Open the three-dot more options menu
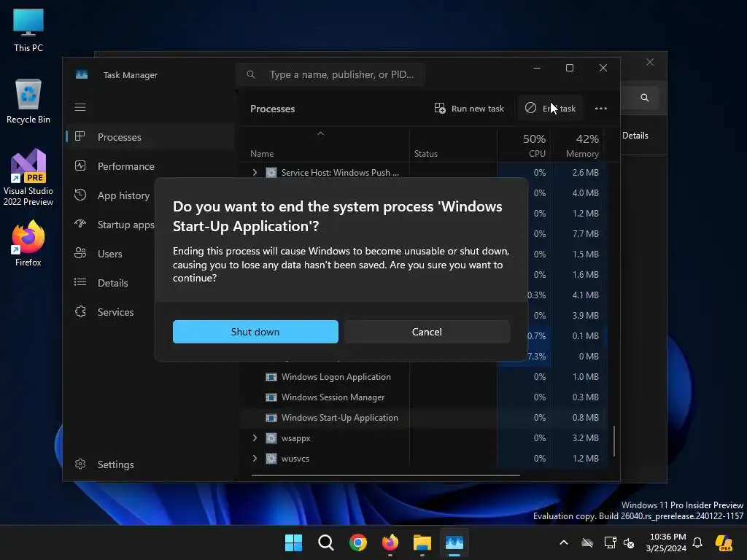Screen dimensions: 747x560 coord(601,109)
